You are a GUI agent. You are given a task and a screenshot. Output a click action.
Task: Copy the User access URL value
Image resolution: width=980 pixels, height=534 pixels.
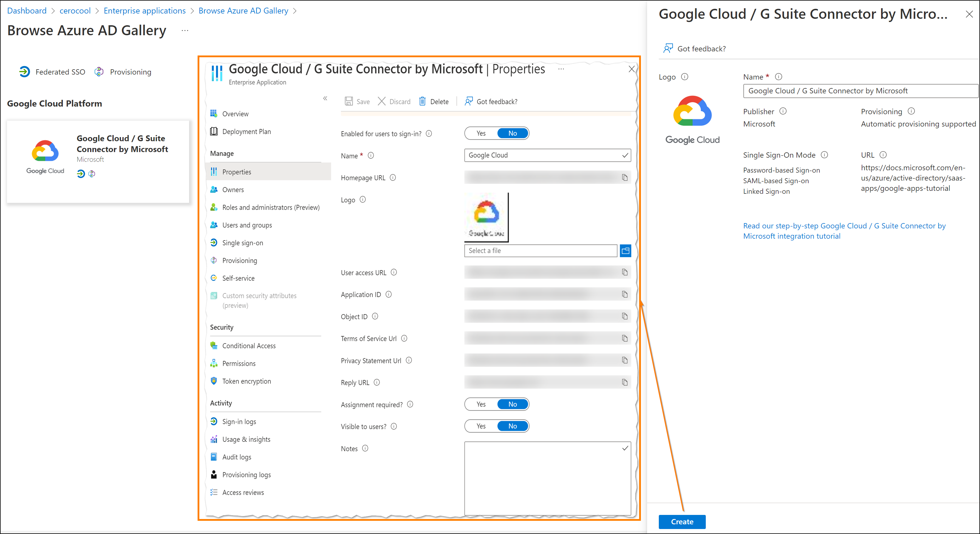tap(625, 272)
